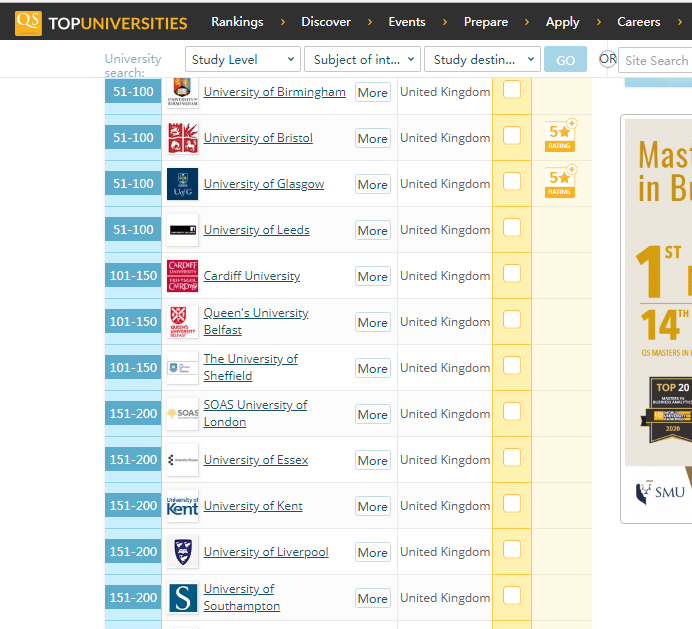Open the Careers menu
This screenshot has width=692, height=629.
(x=639, y=22)
